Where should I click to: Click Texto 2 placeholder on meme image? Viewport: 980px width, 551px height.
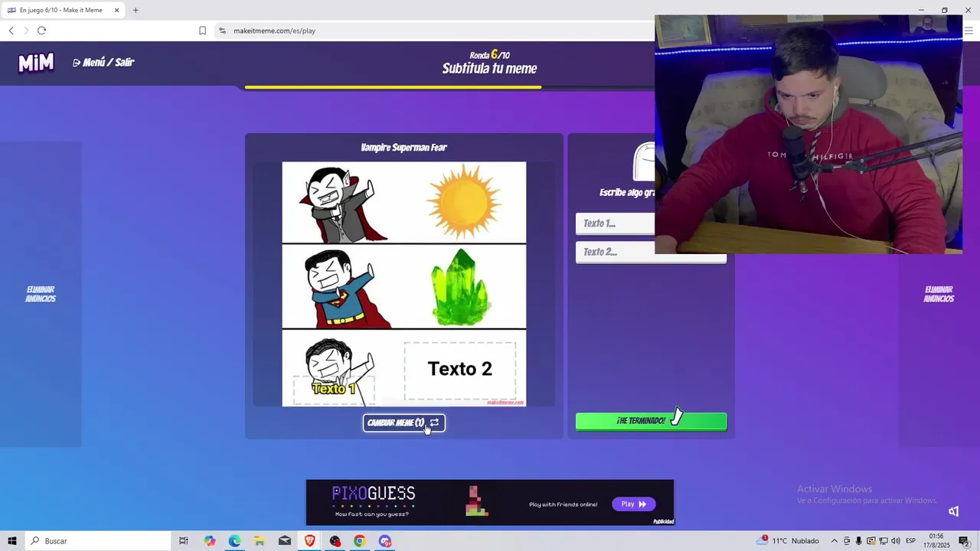(459, 370)
